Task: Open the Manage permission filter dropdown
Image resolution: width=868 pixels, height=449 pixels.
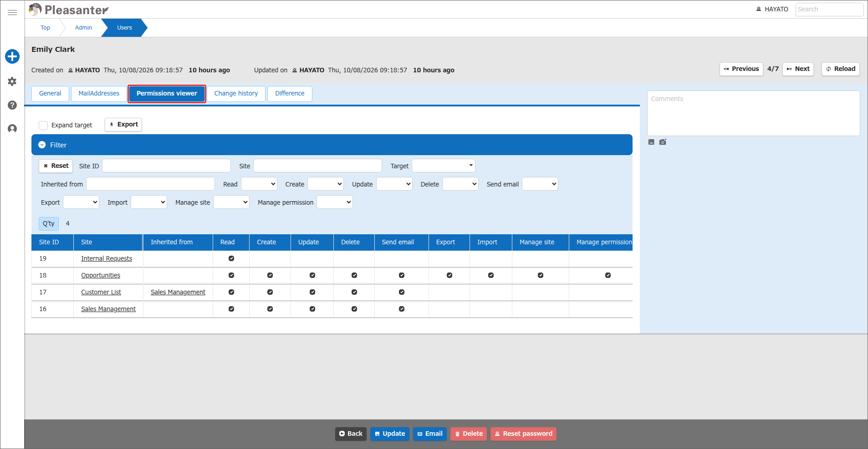Action: coord(335,202)
